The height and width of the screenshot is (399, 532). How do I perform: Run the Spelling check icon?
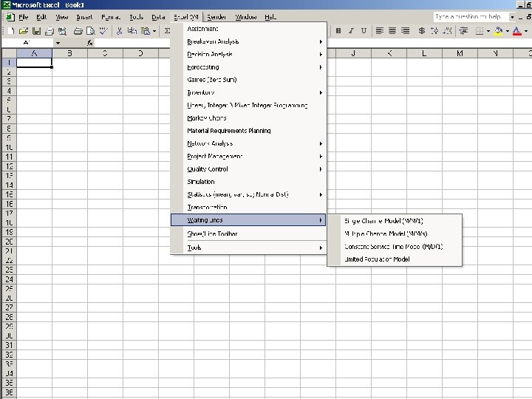[103, 31]
